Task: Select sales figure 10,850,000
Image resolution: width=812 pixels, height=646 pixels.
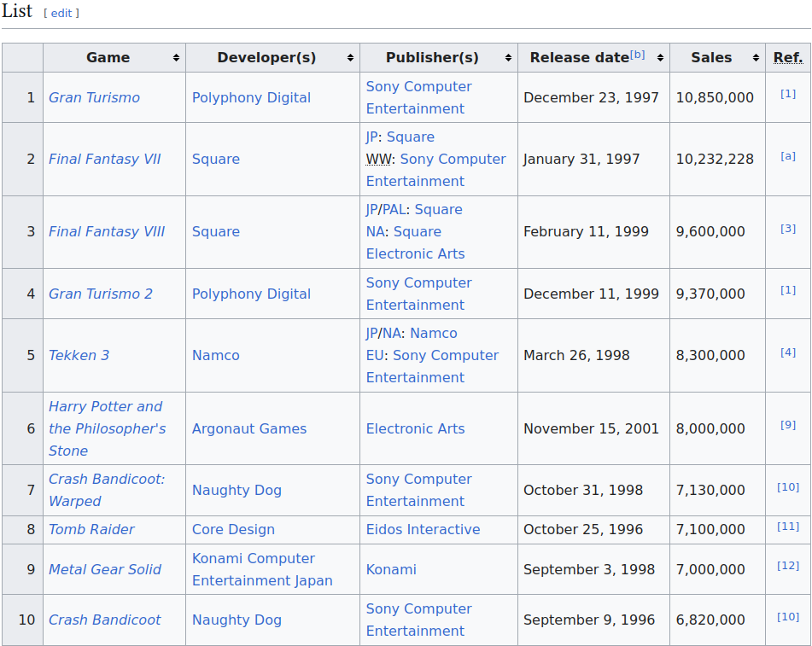Action: pyautogui.click(x=715, y=97)
